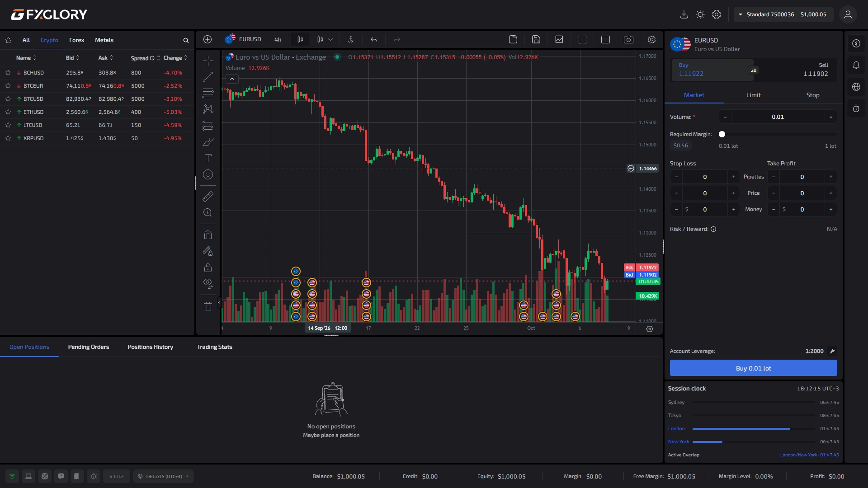Open account leverage wrench settings
Screen dimensions: 868x488
[832, 351]
